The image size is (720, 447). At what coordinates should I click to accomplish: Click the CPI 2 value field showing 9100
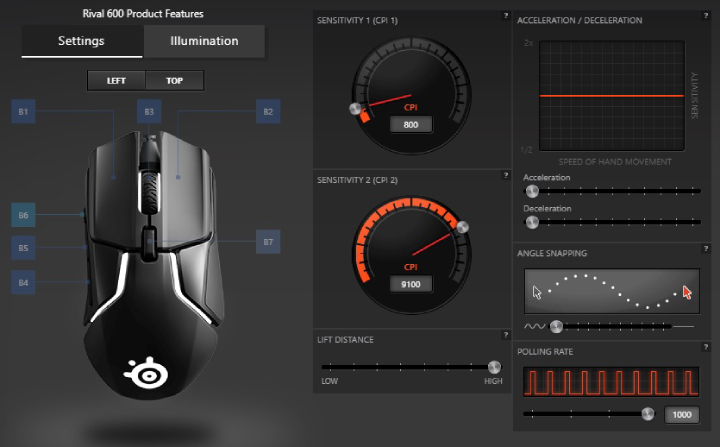410,283
